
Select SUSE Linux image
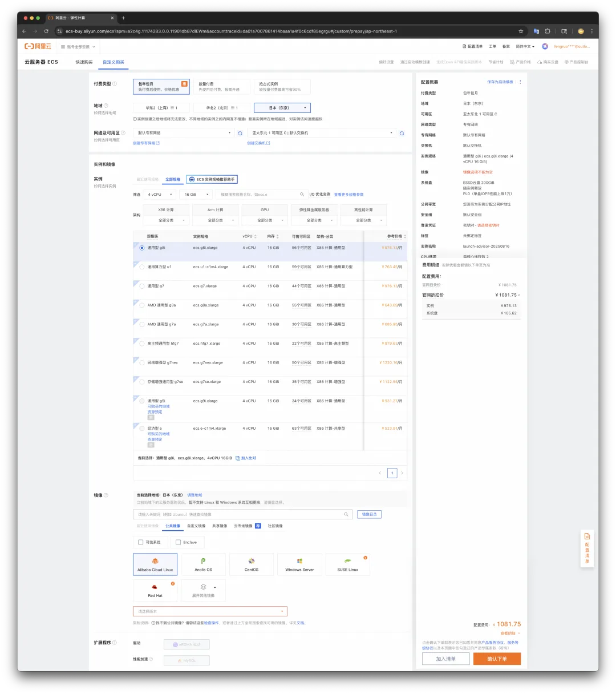[348, 564]
